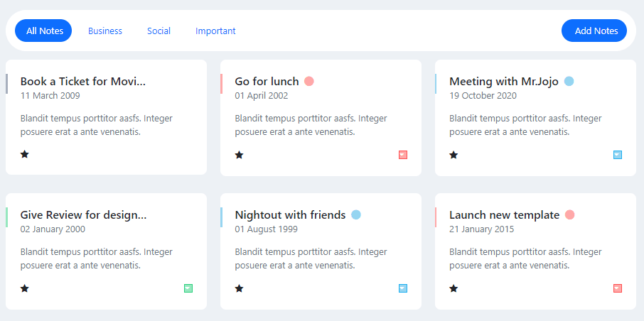Open red category dropdown on Go for lunch
644x321 pixels.
click(403, 154)
